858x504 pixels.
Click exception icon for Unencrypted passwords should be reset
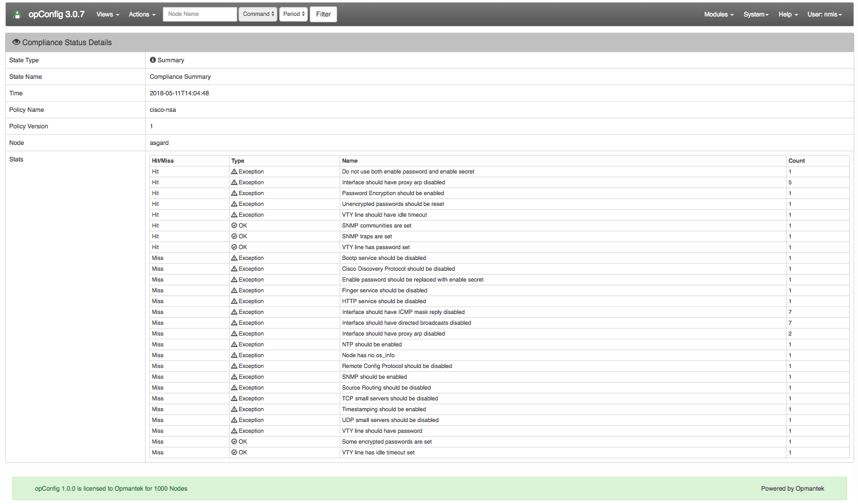click(x=234, y=204)
